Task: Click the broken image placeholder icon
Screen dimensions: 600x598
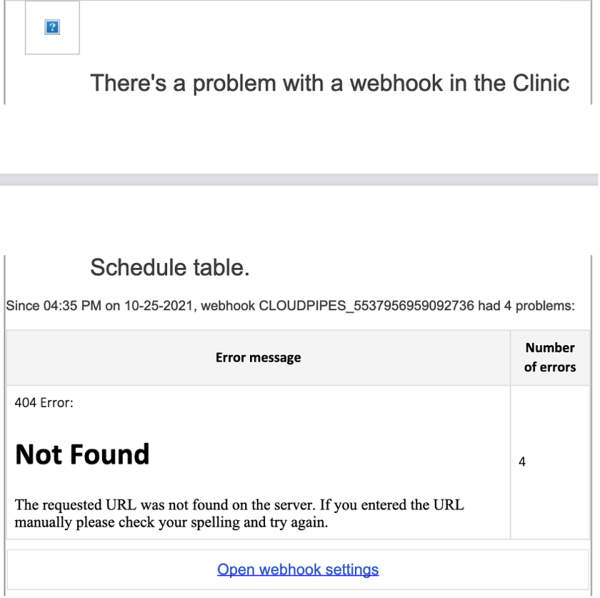Action: point(52,27)
